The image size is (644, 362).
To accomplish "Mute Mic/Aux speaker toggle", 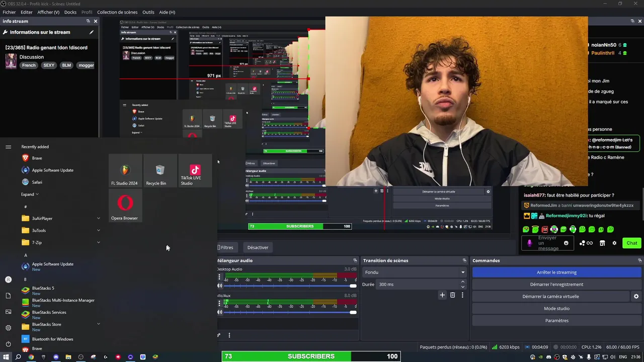I will (219, 312).
